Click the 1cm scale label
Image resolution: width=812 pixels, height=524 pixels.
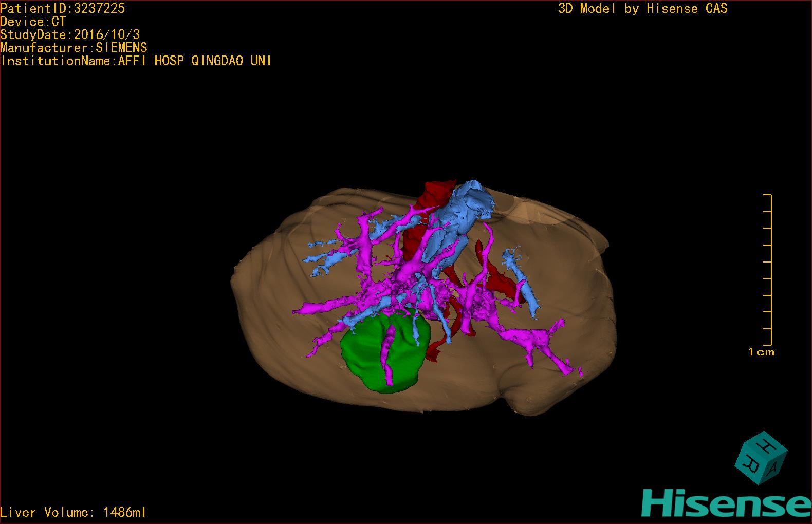761,352
